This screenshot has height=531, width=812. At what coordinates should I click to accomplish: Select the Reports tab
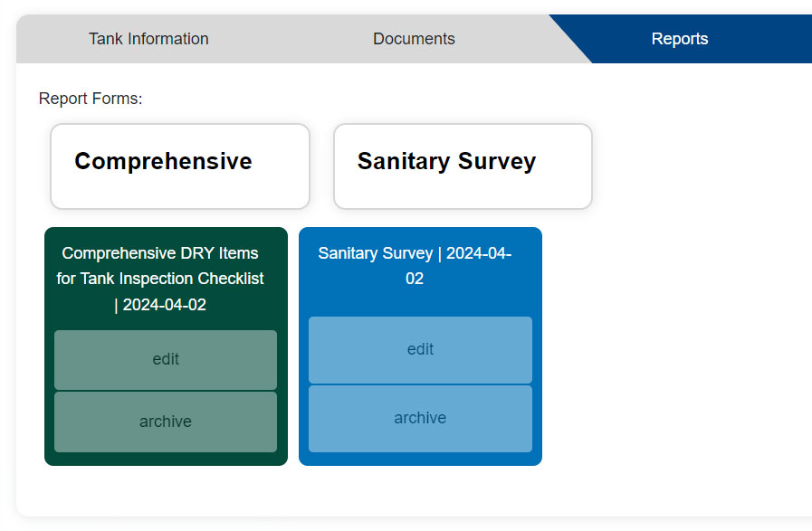pos(680,39)
